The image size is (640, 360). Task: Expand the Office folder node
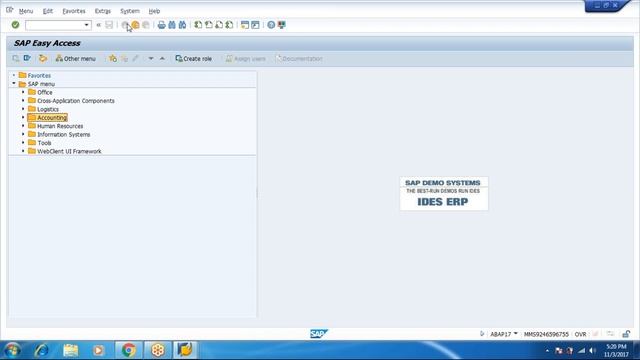[x=23, y=92]
